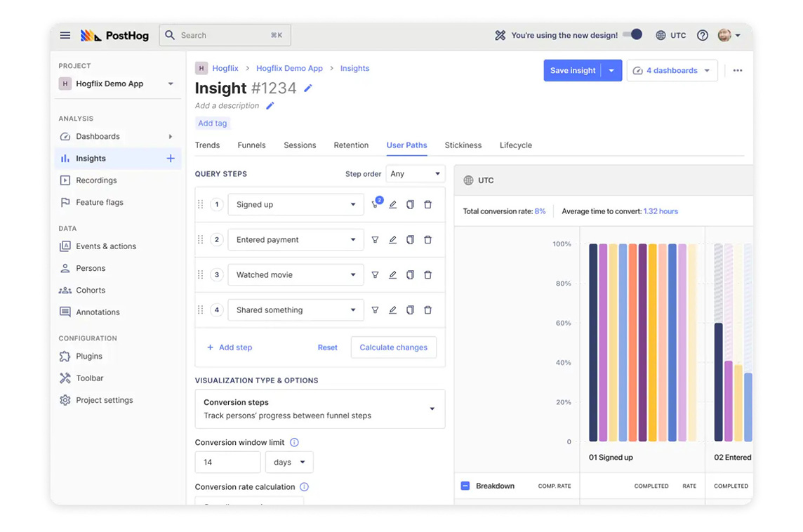This screenshot has height=532, width=803.
Task: Switch to the Retention tab
Action: click(x=351, y=145)
